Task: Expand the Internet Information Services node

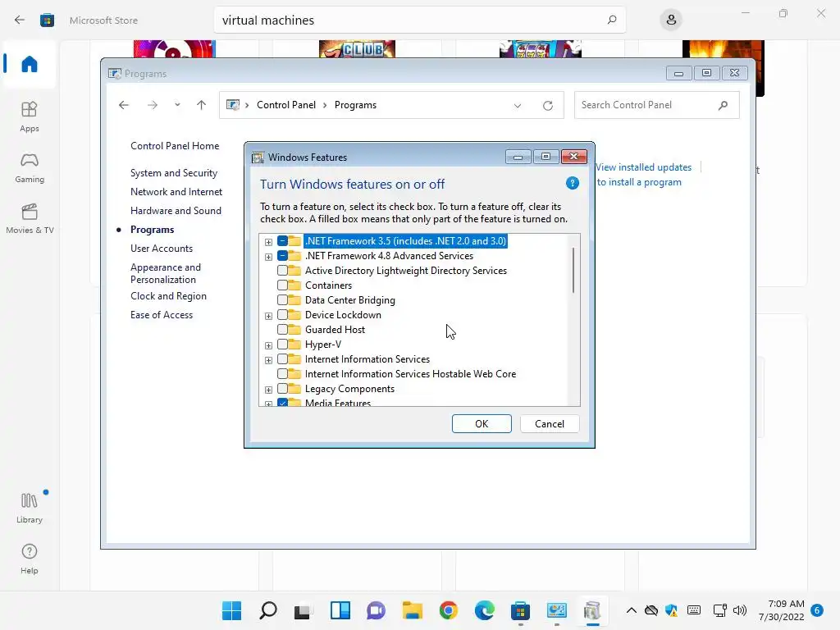Action: click(268, 361)
